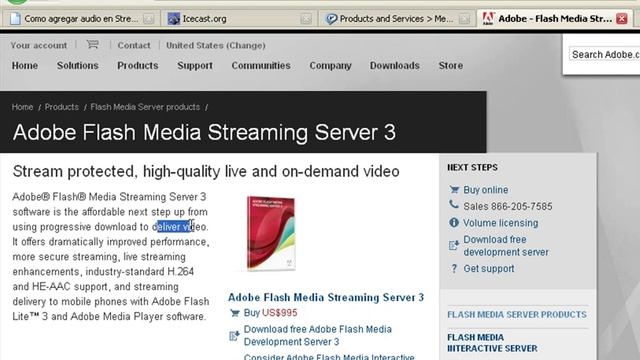Click Adobe Flash Media Streaming Server 3 product link
Viewport: 640px width, 360px height.
tap(326, 297)
